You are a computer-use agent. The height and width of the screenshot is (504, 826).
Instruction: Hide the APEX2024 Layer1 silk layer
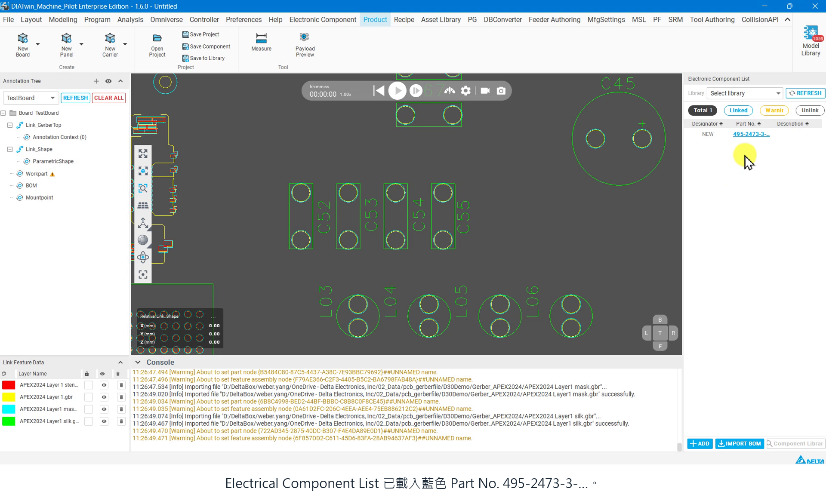pyautogui.click(x=104, y=421)
